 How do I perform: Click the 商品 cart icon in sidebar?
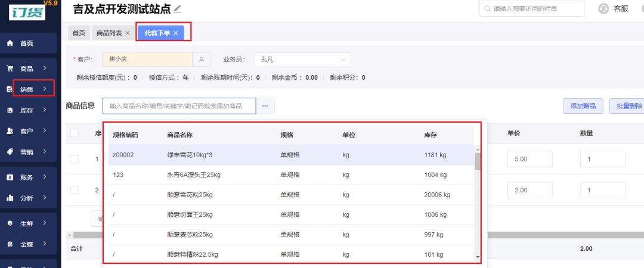pos(10,68)
